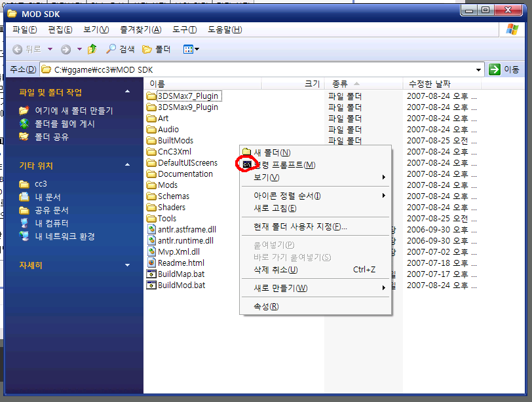Screen dimensions: 532x402
Task: Open Forward button history dropdown arrow
Action: point(79,50)
